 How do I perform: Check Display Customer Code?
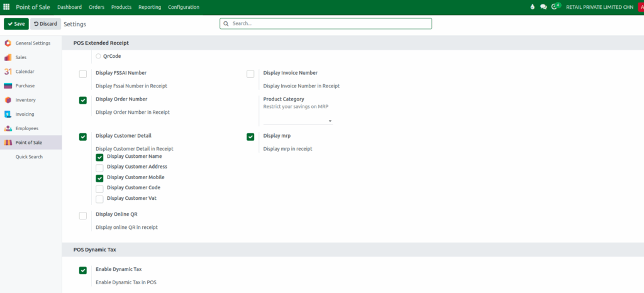(x=99, y=189)
